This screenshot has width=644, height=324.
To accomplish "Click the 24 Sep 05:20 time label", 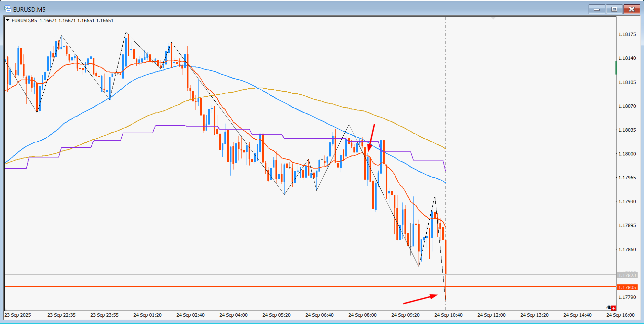I will tap(276, 315).
